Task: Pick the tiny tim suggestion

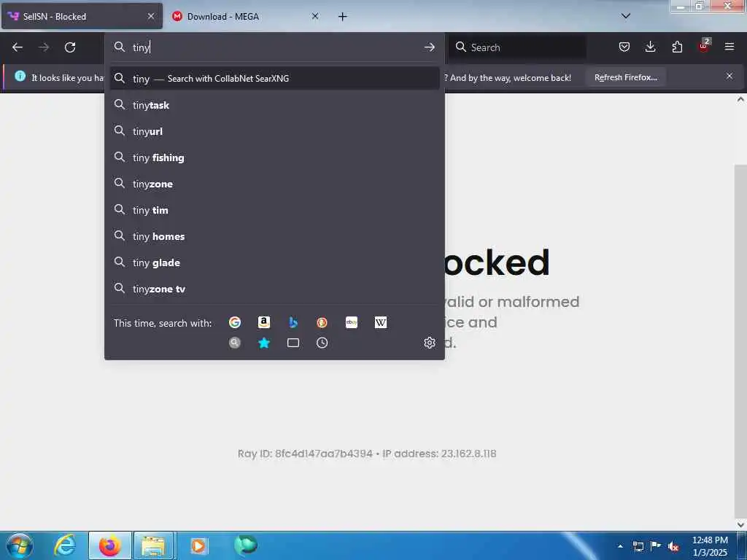Action: pyautogui.click(x=274, y=210)
